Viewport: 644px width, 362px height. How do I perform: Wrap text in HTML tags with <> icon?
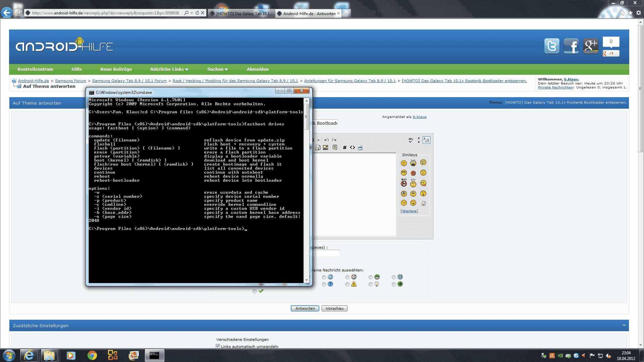tap(352, 147)
